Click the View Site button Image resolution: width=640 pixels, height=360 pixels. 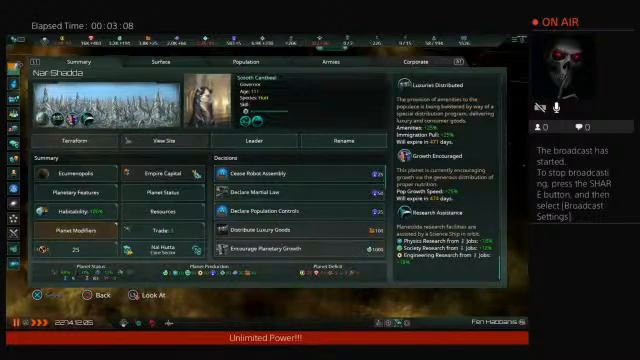tap(164, 141)
